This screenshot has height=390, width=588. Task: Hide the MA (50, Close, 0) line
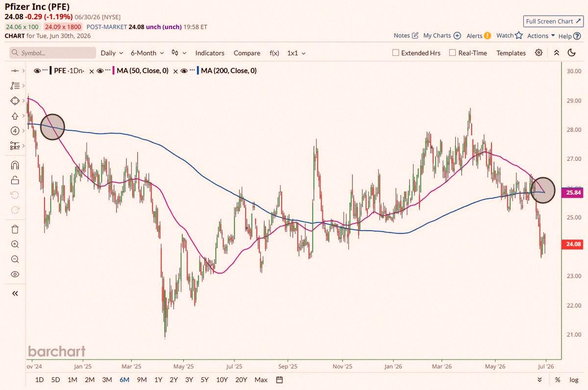coord(100,71)
